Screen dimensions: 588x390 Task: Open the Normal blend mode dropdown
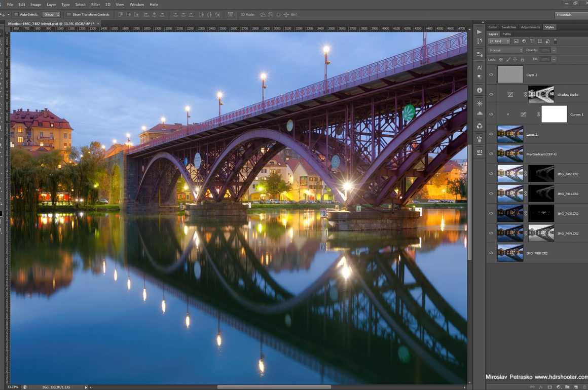coord(505,50)
